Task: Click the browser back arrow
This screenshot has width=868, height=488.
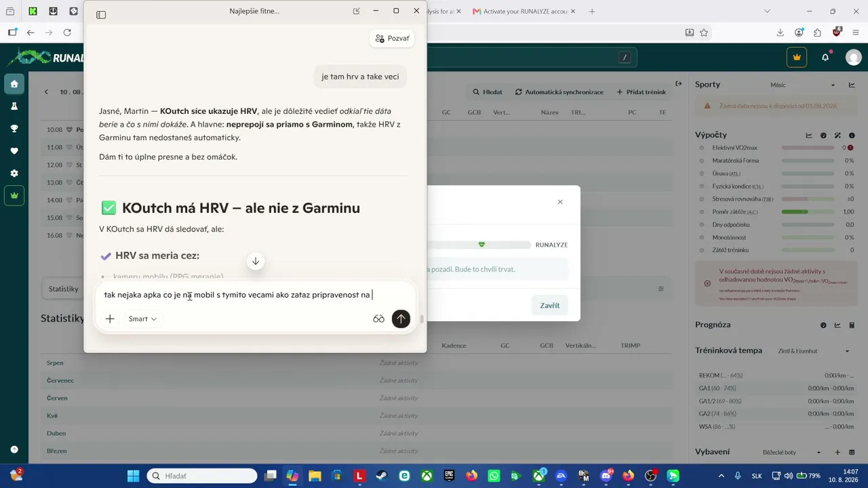Action: [31, 33]
